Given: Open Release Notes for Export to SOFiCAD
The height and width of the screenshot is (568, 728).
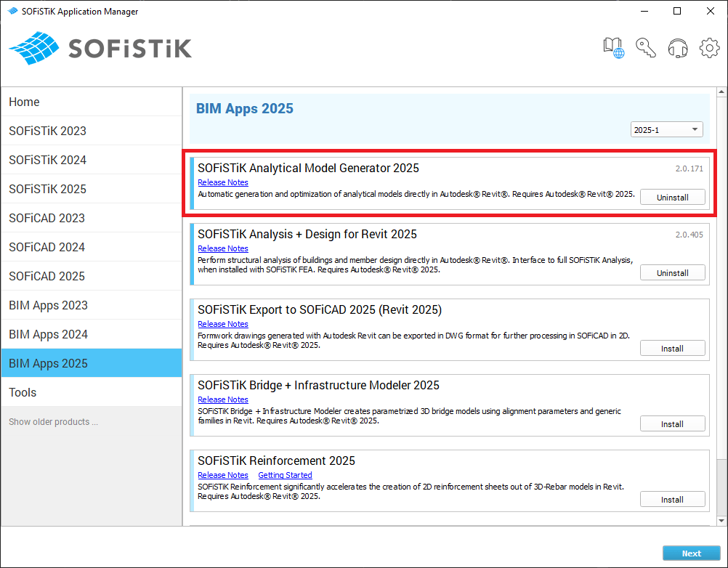Looking at the screenshot, I should point(223,324).
